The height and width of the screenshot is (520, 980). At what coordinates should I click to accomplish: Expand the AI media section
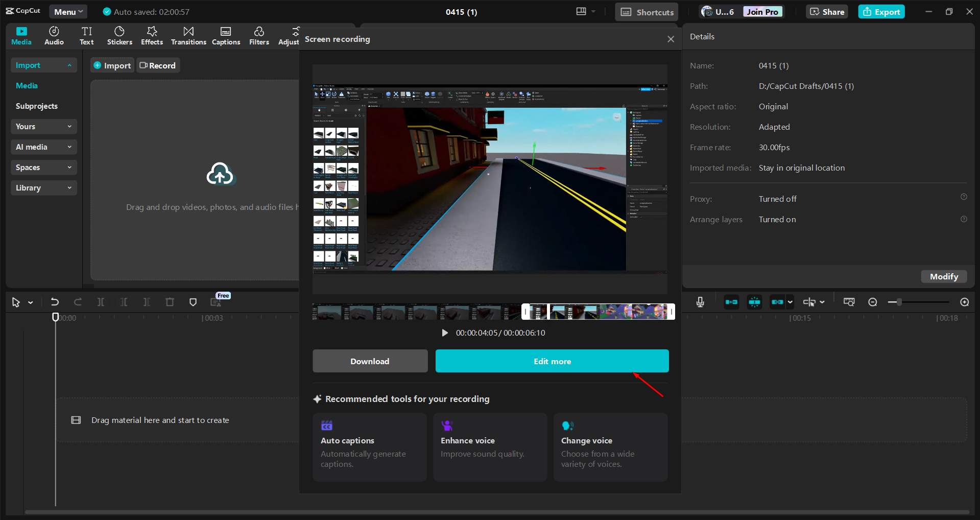coord(43,147)
